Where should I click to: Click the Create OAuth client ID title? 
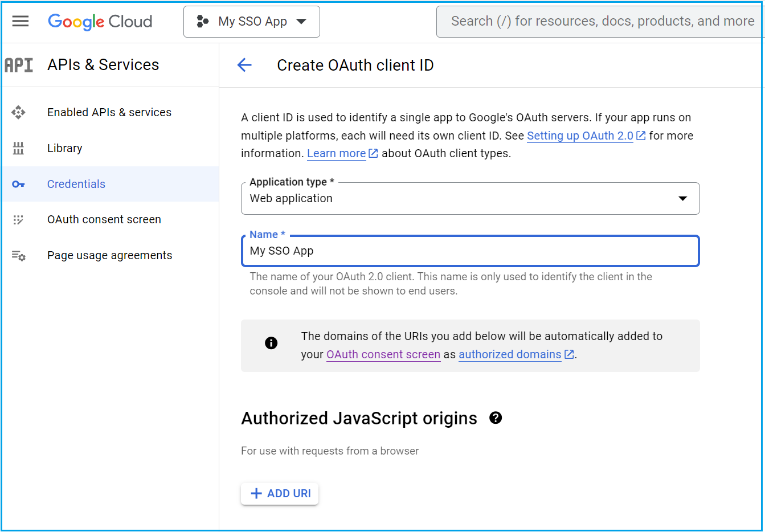pos(355,65)
